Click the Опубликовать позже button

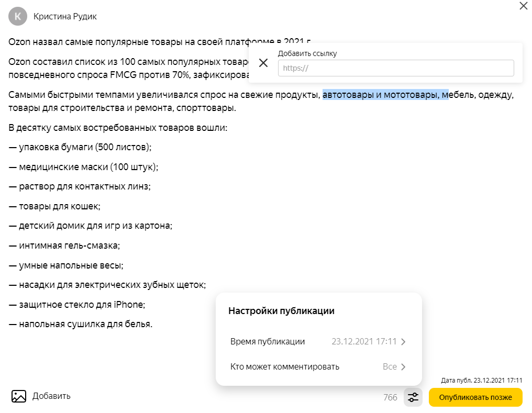coord(475,397)
